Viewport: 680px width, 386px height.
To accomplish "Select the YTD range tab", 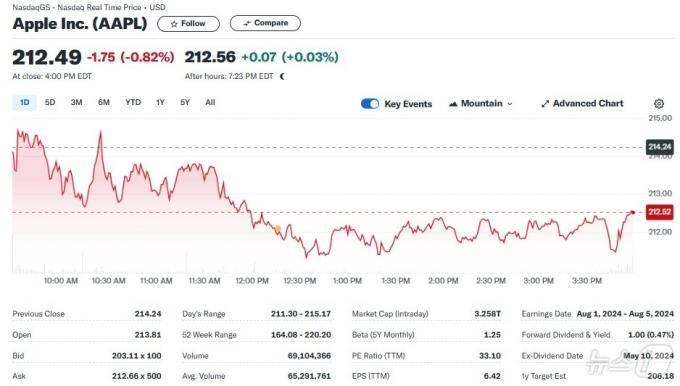I will pyautogui.click(x=133, y=102).
